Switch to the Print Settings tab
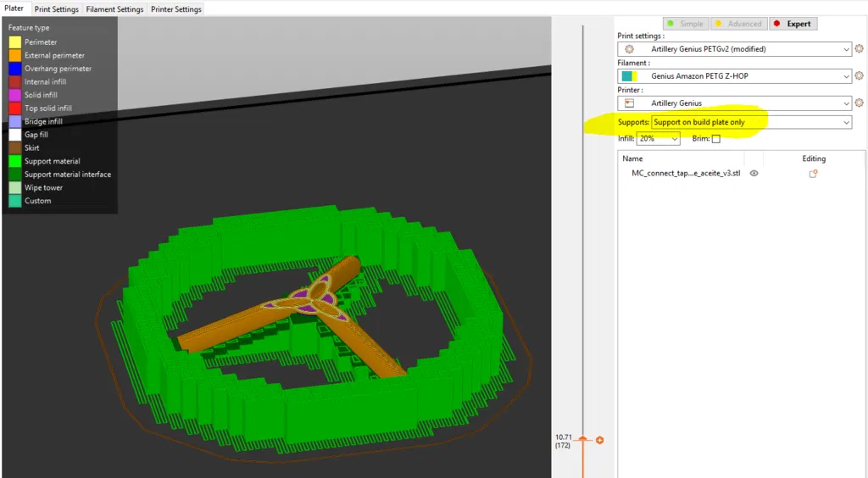The height and width of the screenshot is (478, 868). coord(57,9)
